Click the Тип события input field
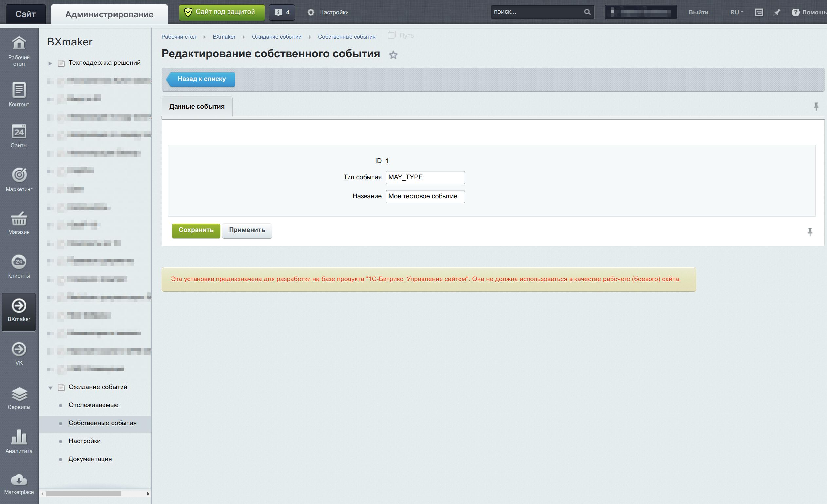The image size is (827, 504). click(x=425, y=177)
